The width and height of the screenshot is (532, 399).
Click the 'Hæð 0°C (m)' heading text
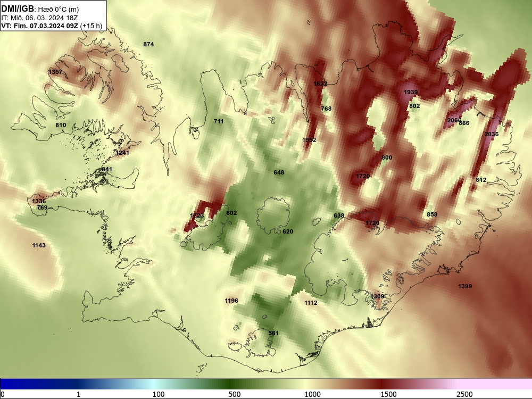point(59,10)
